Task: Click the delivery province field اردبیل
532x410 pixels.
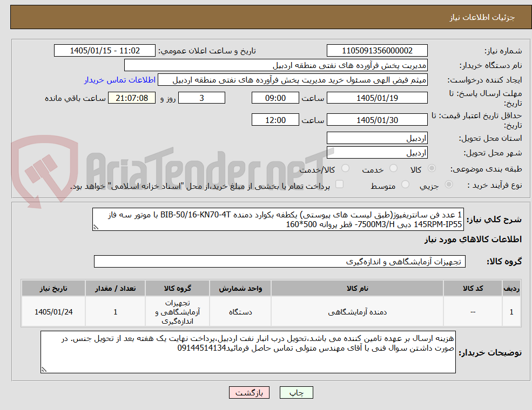Action: click(x=377, y=138)
